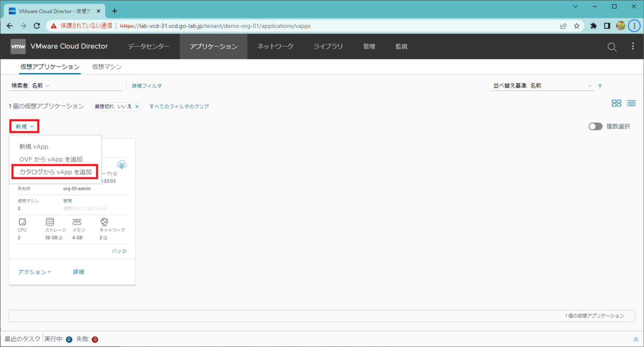
Task: Enable 複数選択 toggle
Action: pos(595,127)
